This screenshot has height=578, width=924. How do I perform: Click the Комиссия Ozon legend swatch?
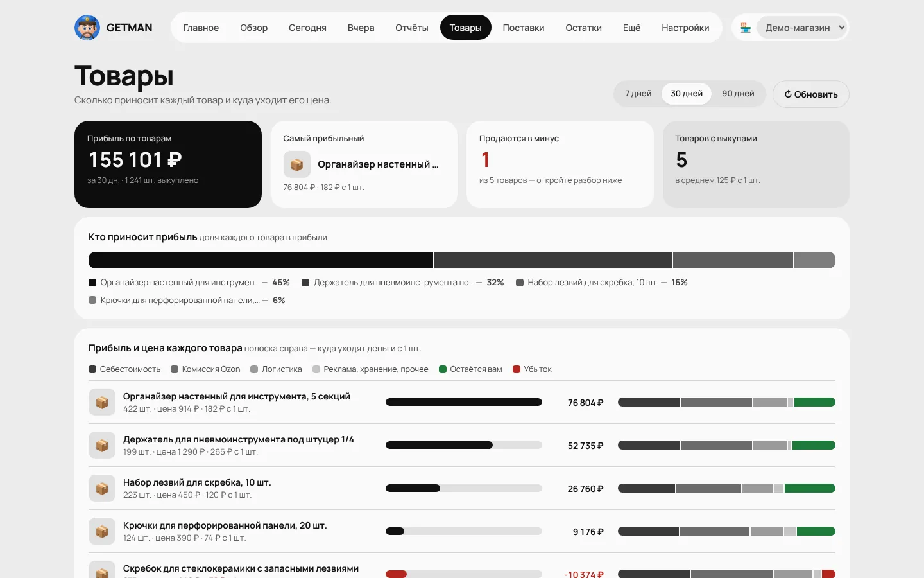[x=175, y=369]
